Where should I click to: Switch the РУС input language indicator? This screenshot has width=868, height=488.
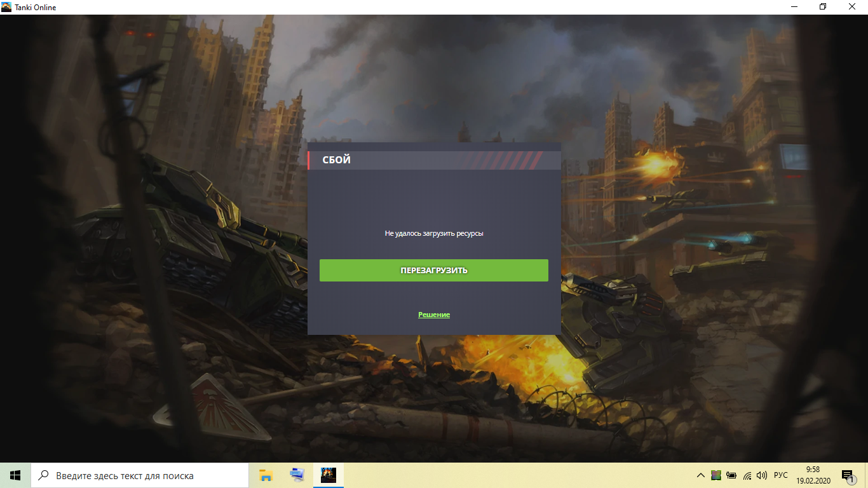pos(781,475)
